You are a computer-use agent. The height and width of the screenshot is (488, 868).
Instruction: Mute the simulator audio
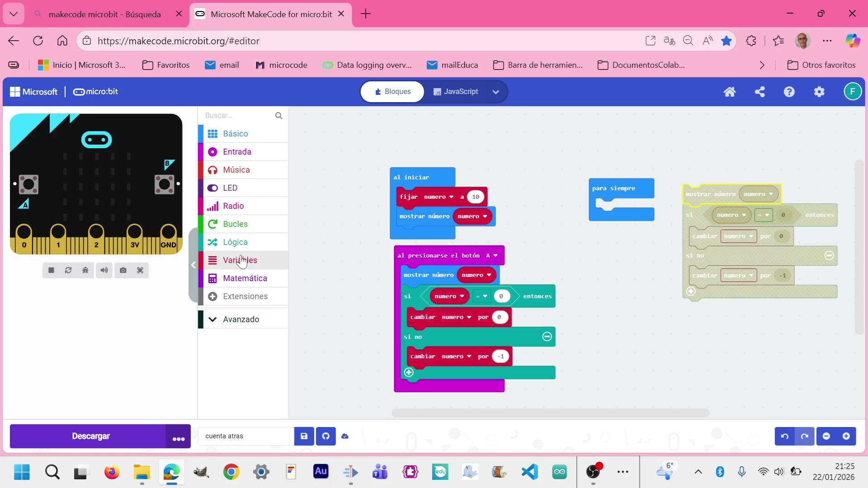[x=104, y=270]
